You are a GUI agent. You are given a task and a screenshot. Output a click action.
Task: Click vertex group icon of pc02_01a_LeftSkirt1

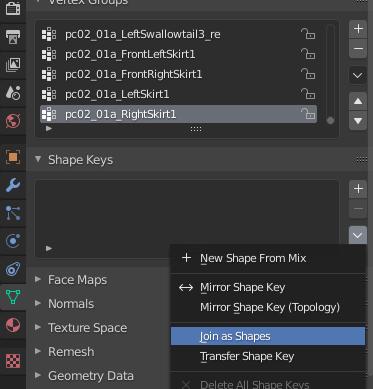click(x=49, y=94)
